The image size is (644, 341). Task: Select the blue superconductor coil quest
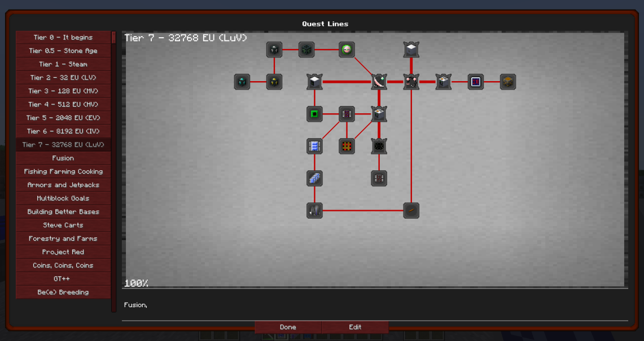pos(314,178)
